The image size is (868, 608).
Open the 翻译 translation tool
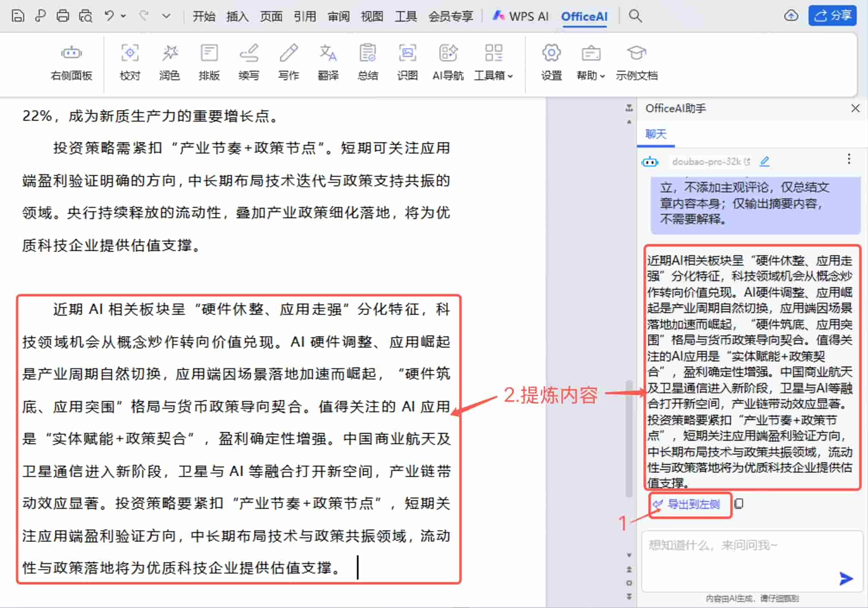[328, 62]
